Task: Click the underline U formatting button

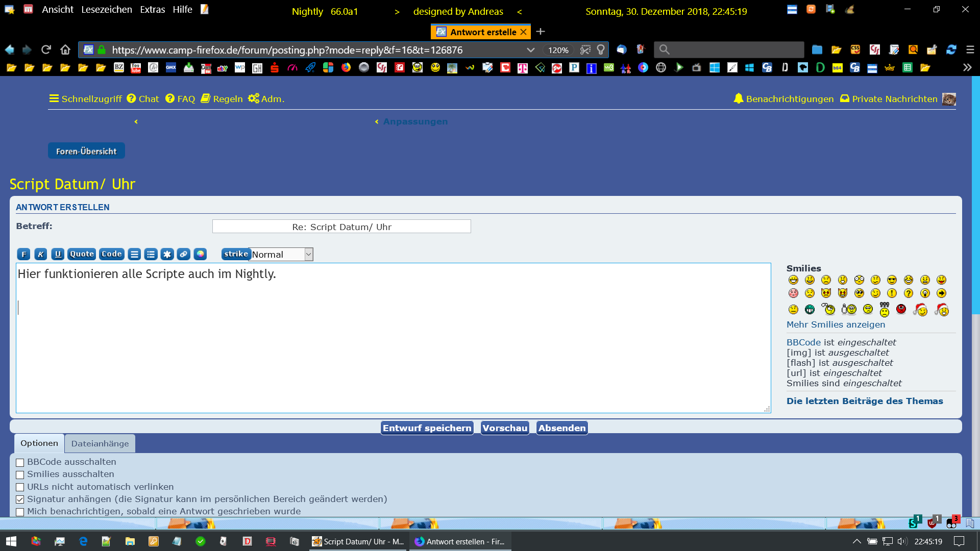Action: click(x=58, y=254)
